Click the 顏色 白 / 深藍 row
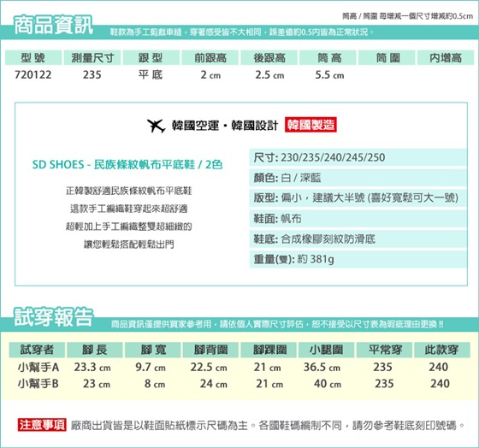Image resolution: width=479 pixels, height=448 pixels. (x=358, y=178)
